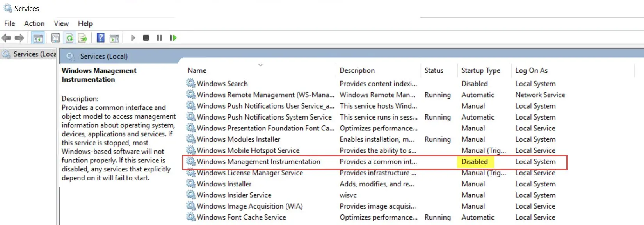Click 'Provides a common int...' description cell

click(x=378, y=162)
